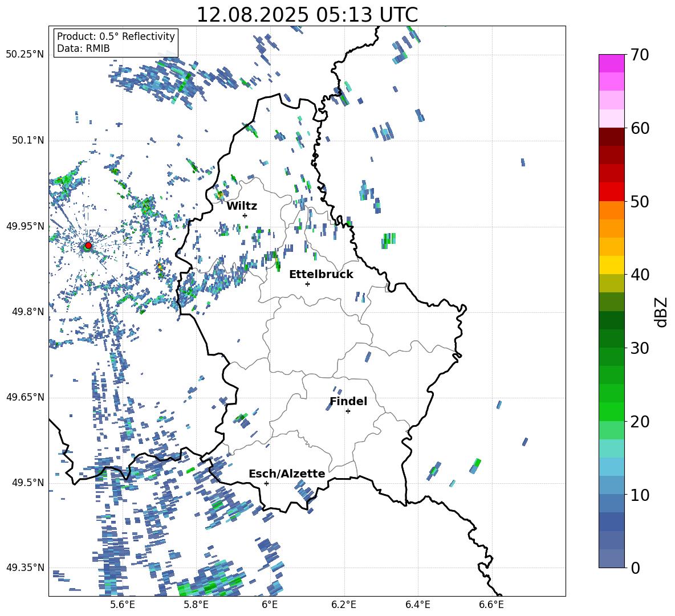Screen dimensions: 675x616
Task: Click the Wiltz city label
Action: pos(242,206)
